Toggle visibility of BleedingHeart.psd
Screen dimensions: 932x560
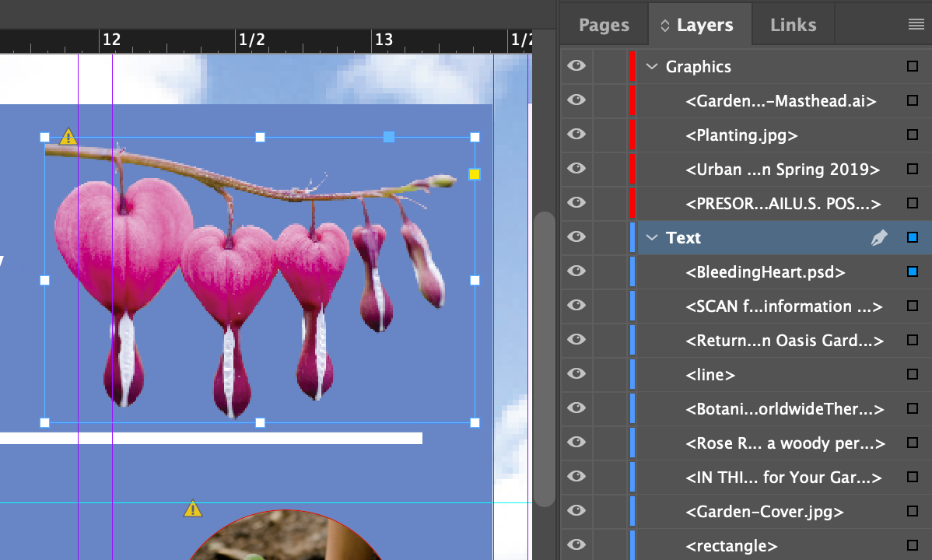click(576, 271)
